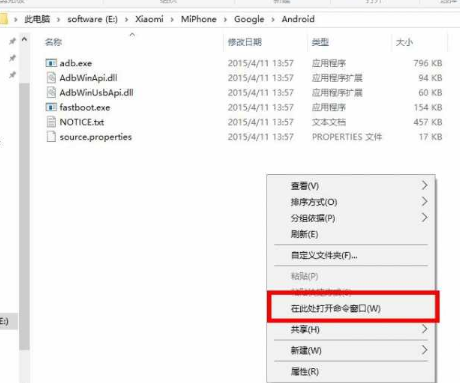460x383 pixels.
Task: Open the 查看(V) submenu
Action: coord(351,186)
